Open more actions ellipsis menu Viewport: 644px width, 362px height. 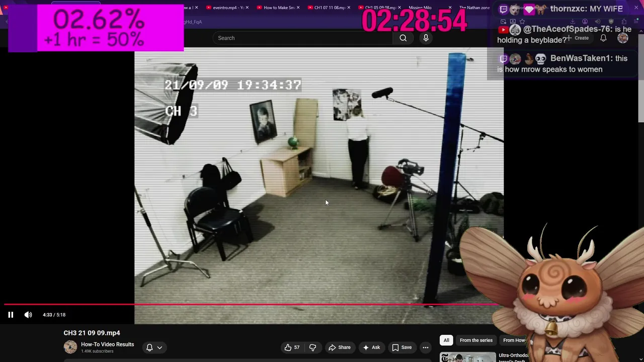pyautogui.click(x=426, y=347)
